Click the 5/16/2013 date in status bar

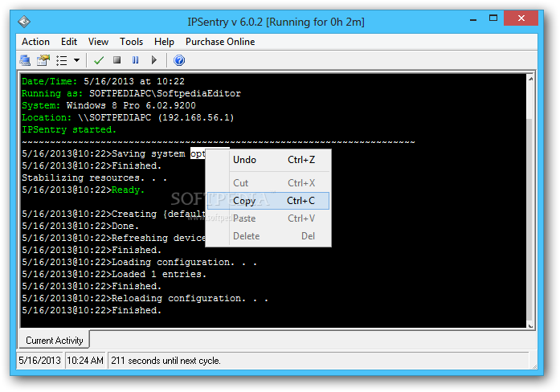tap(39, 361)
